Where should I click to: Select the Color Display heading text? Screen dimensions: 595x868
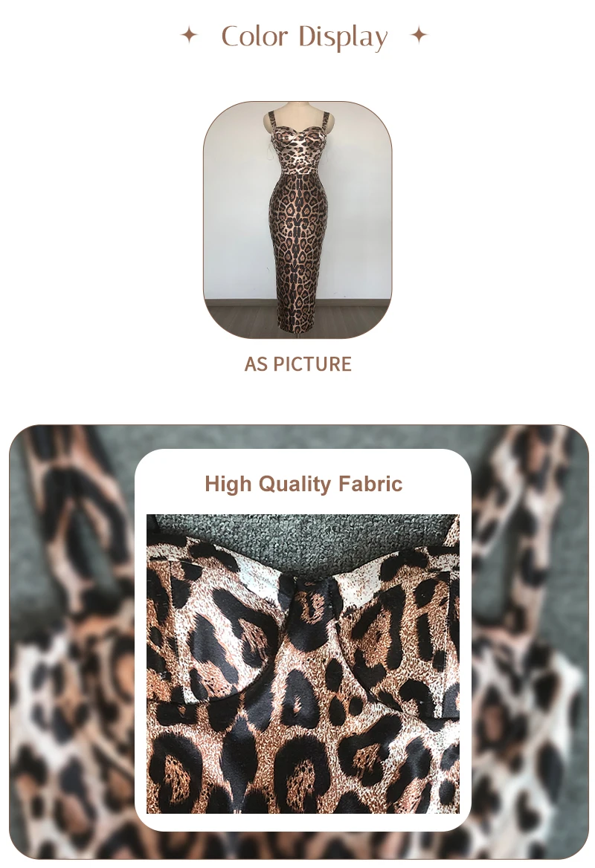304,36
